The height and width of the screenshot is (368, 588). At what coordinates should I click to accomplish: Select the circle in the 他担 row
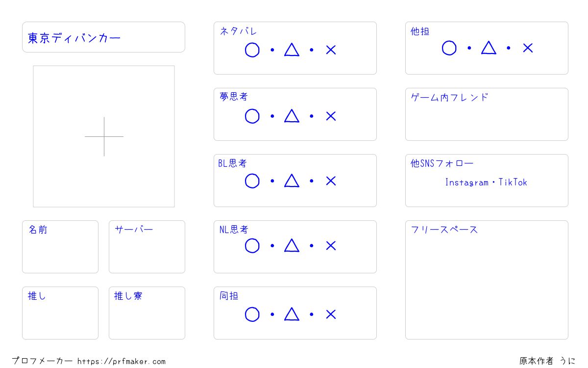tap(449, 48)
